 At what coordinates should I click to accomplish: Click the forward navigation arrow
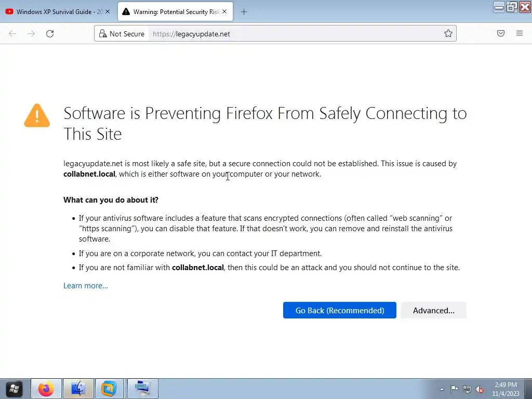[x=31, y=34]
